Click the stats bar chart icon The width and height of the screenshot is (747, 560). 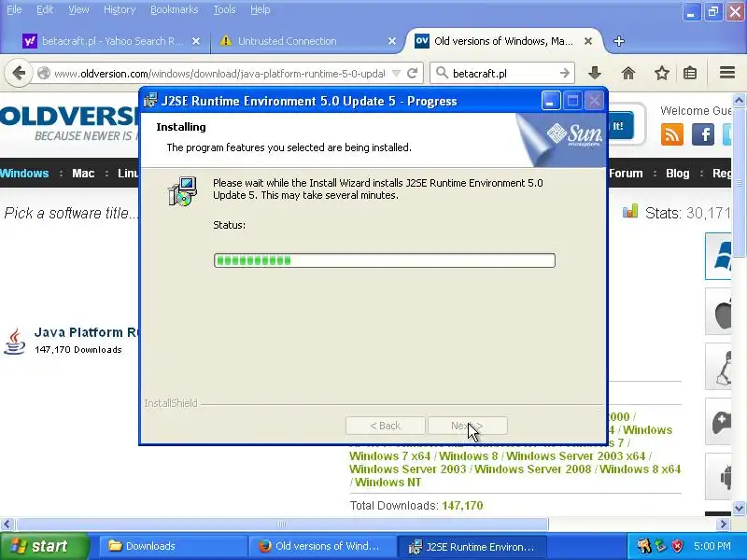pos(629,212)
